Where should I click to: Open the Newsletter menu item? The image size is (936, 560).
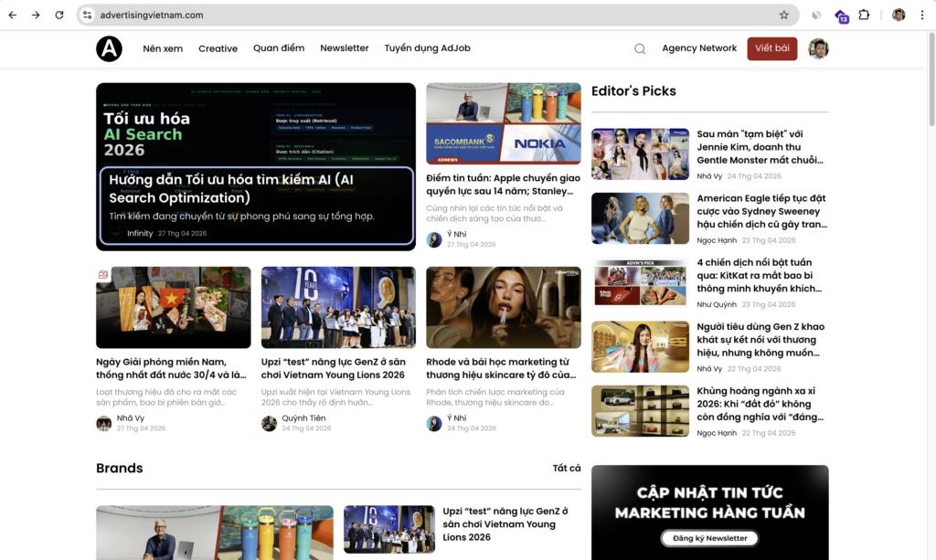click(x=345, y=48)
